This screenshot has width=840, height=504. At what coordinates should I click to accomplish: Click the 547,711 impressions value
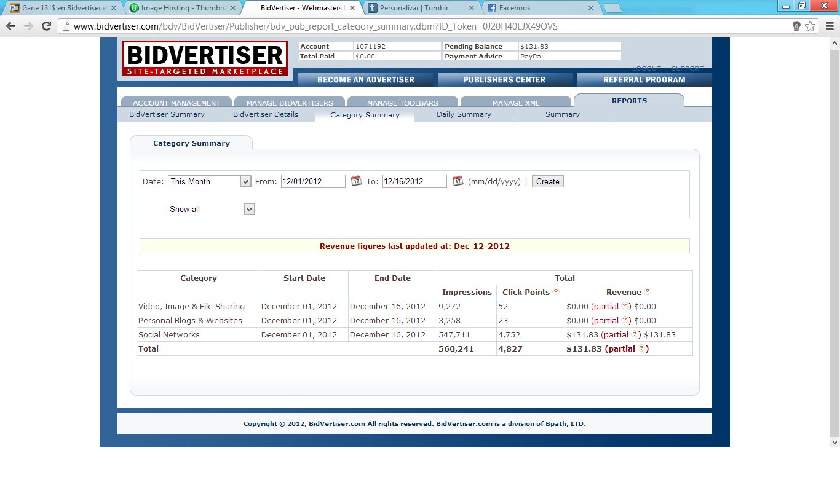pos(454,334)
